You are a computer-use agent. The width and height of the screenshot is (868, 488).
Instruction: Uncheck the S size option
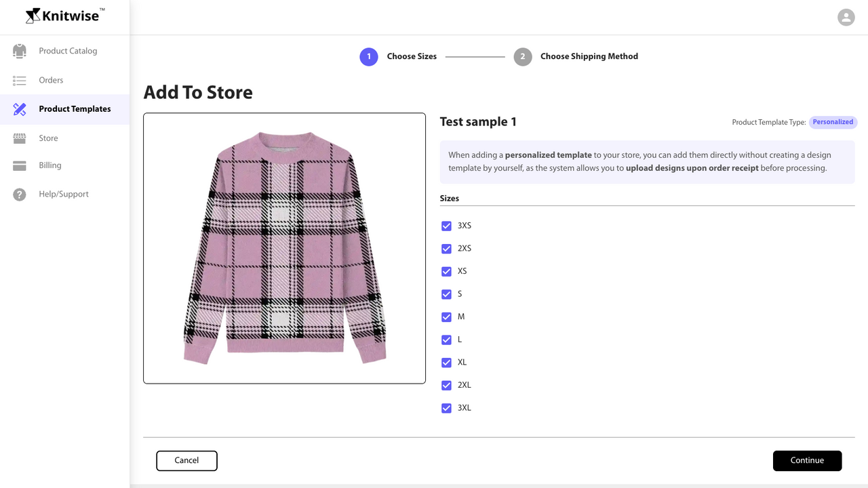(x=446, y=293)
